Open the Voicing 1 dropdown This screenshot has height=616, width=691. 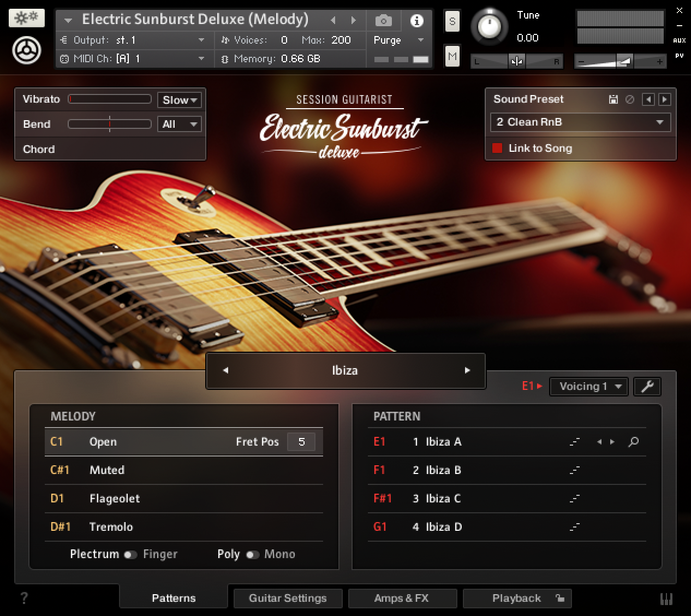point(588,387)
